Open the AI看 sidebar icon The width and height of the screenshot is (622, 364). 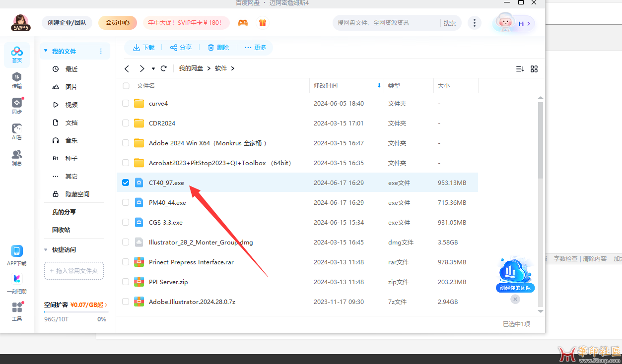tap(17, 132)
